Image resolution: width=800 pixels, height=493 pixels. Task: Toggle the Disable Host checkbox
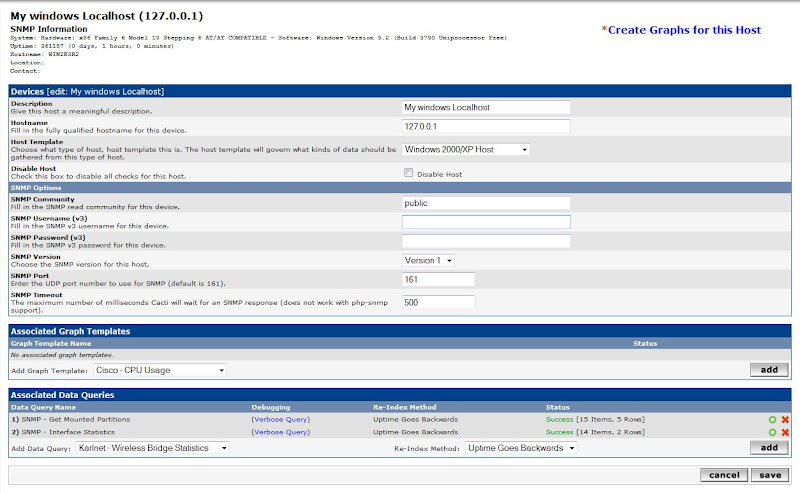[x=408, y=173]
